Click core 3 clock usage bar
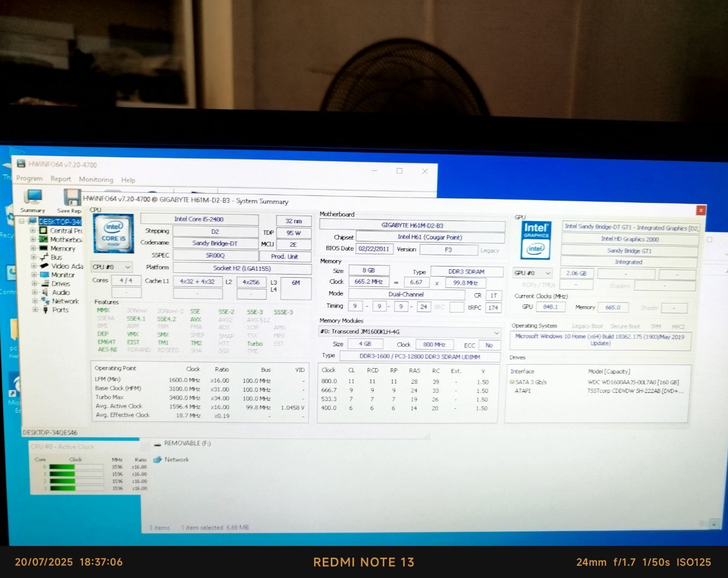The image size is (728, 578). [77, 488]
